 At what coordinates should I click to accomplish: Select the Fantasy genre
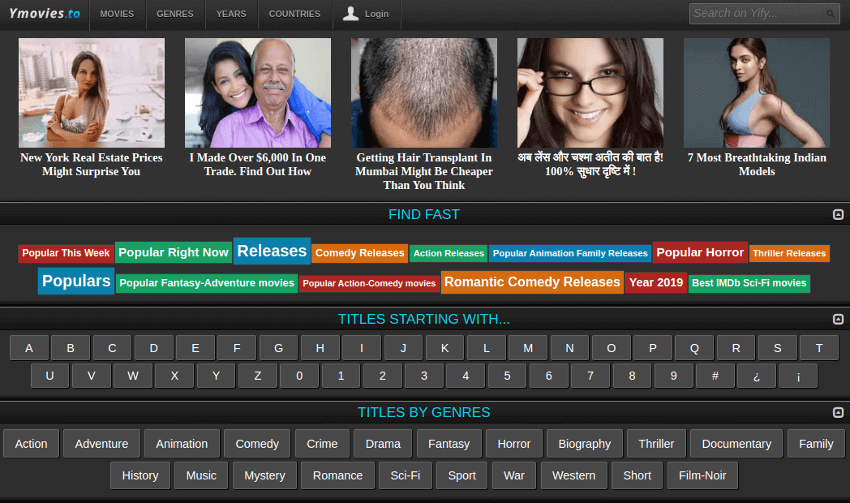click(x=449, y=444)
